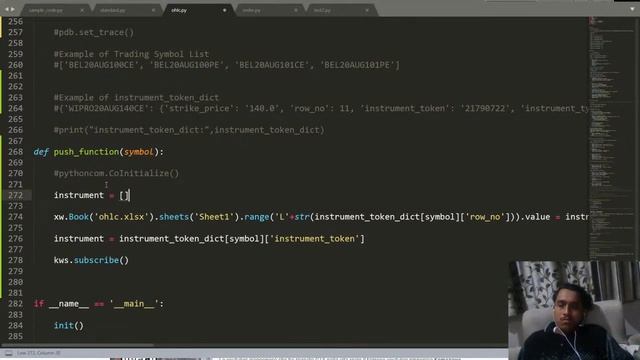Click the 'row_no' key on line 274
This screenshot has height=360, width=640.
pyautogui.click(x=485, y=217)
